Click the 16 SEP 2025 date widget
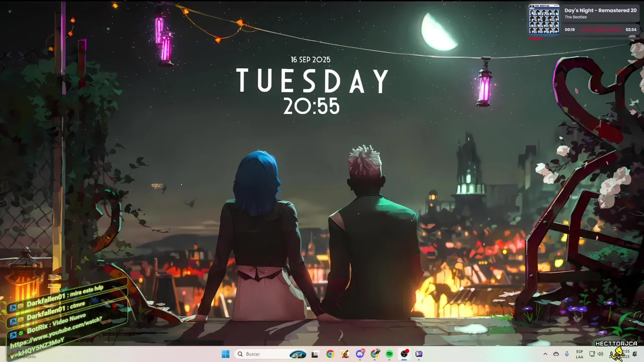644x362 pixels. click(310, 59)
